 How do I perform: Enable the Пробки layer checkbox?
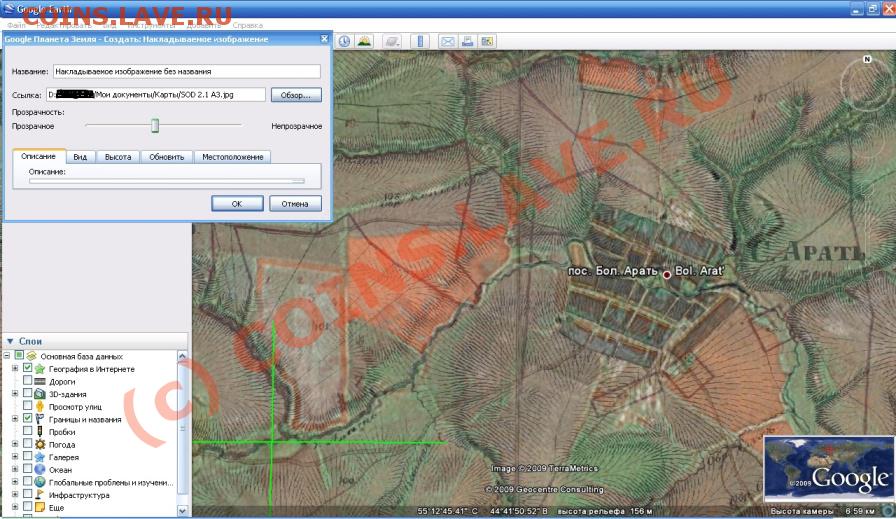click(x=27, y=431)
